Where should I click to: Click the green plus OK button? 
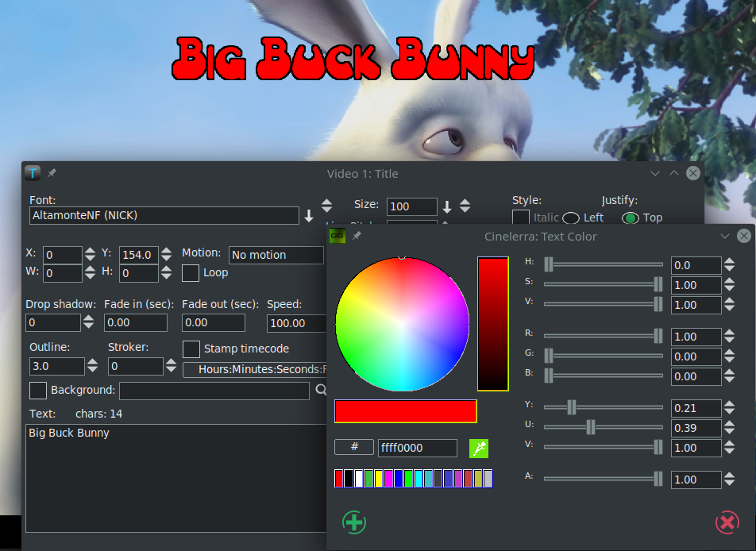[x=353, y=522]
